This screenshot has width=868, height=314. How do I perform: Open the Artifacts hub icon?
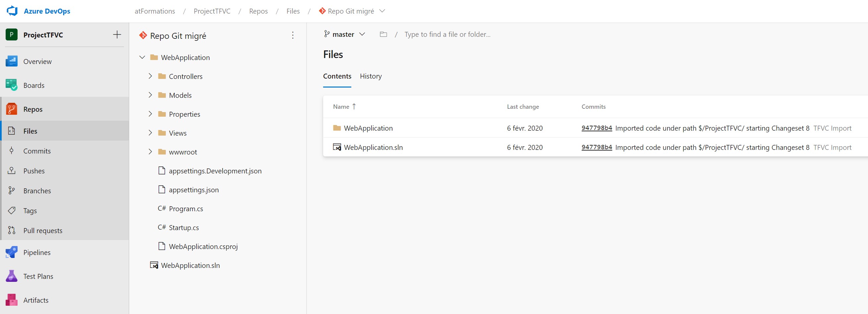coord(12,300)
